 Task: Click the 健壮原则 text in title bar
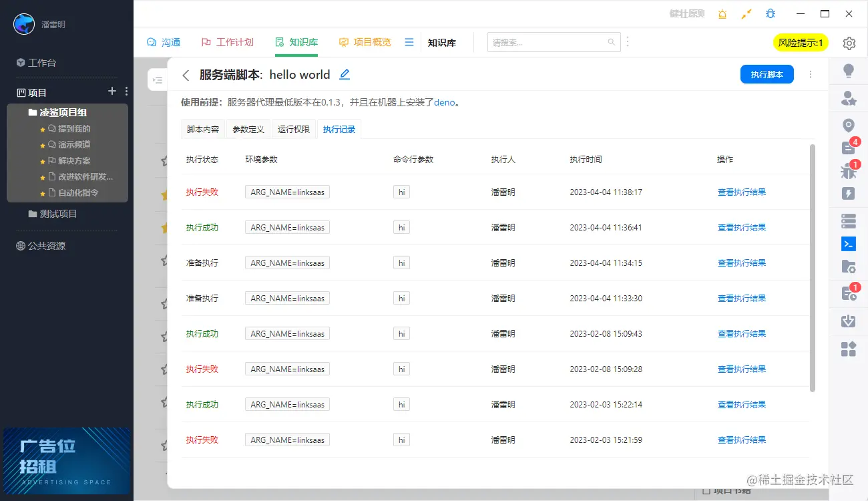(687, 14)
